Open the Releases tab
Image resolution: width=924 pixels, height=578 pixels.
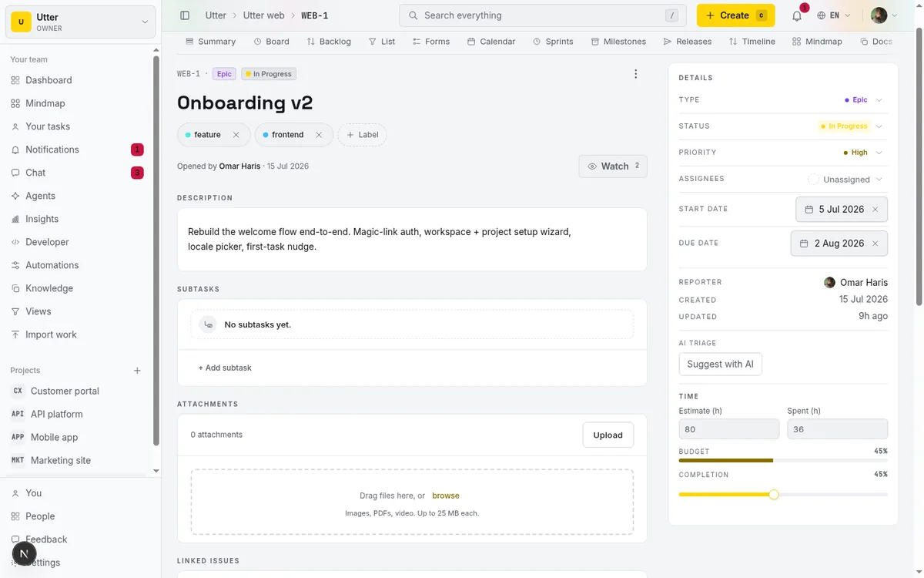tap(688, 42)
